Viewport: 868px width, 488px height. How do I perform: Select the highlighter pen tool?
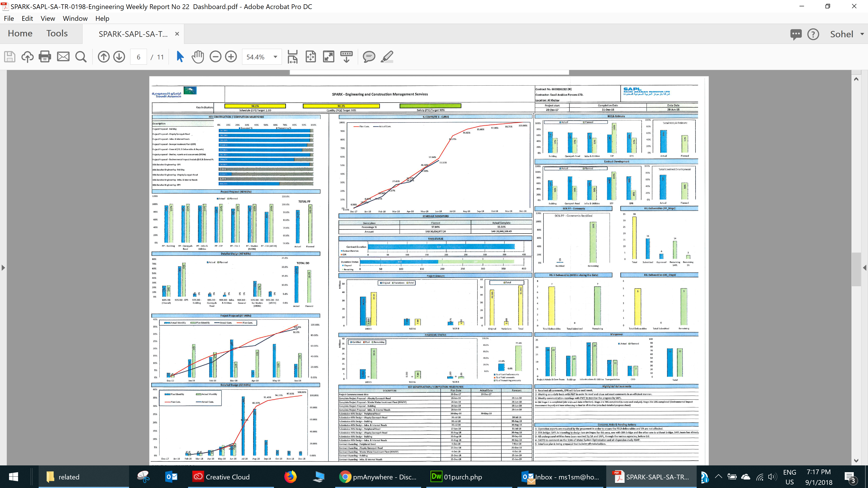[x=387, y=56]
